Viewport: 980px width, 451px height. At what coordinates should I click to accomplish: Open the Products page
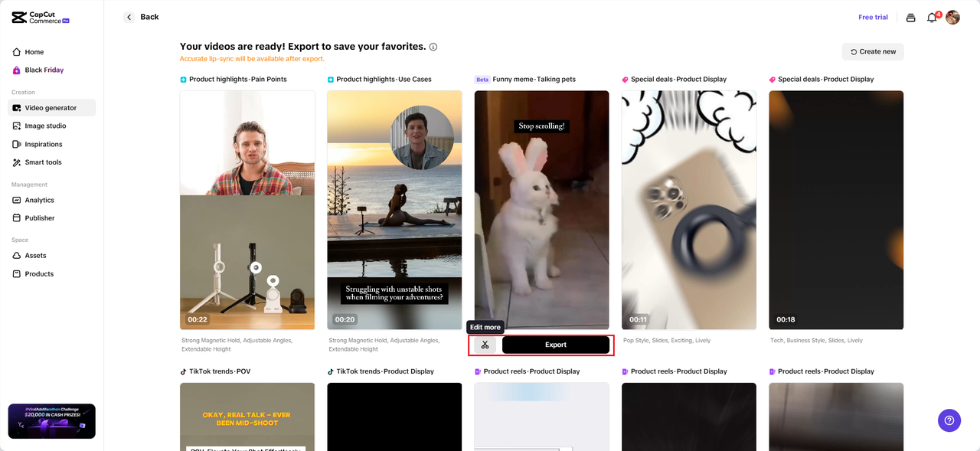[52, 274]
